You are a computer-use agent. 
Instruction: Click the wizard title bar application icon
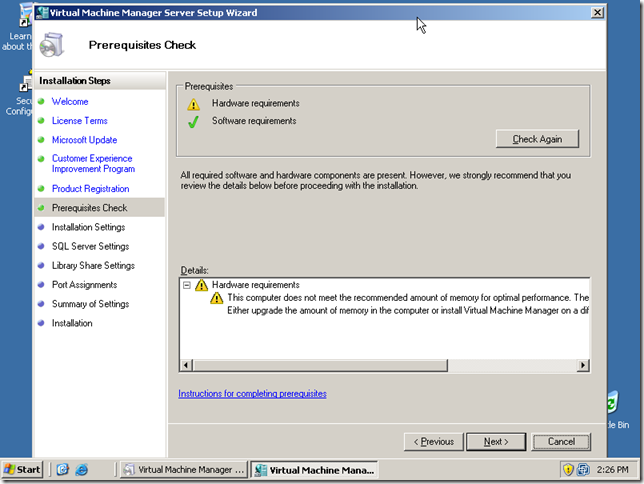[42, 13]
